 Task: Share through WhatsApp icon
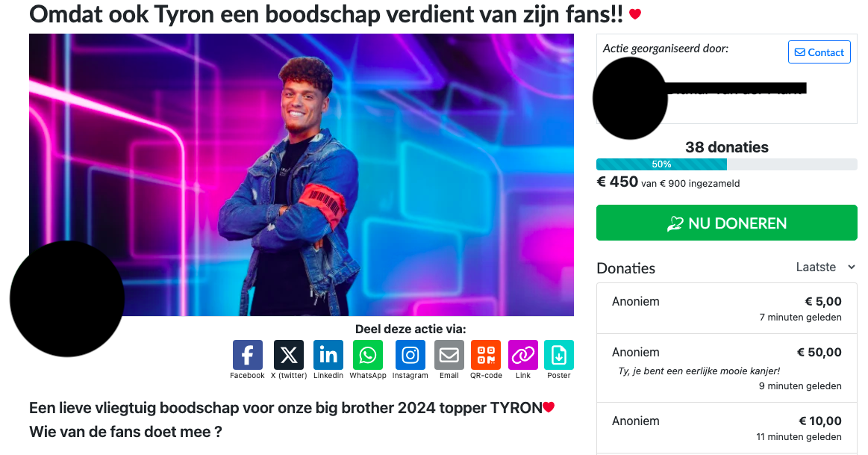(367, 355)
